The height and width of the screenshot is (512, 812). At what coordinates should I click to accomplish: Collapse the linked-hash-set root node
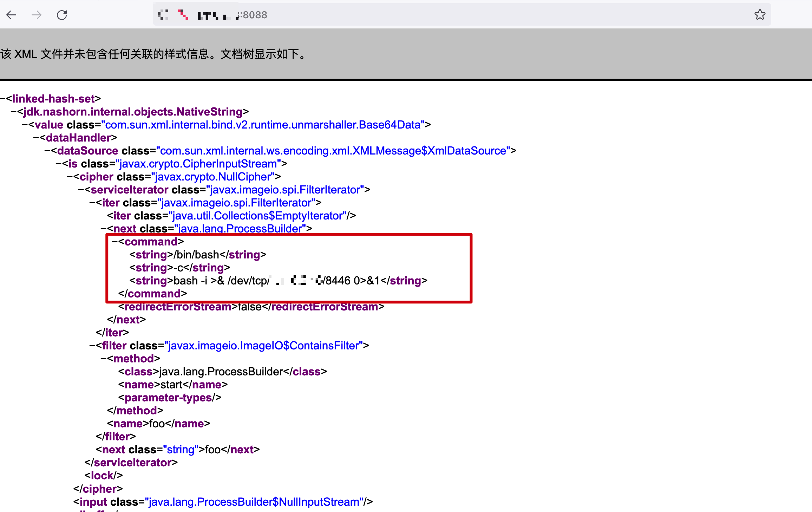3,99
